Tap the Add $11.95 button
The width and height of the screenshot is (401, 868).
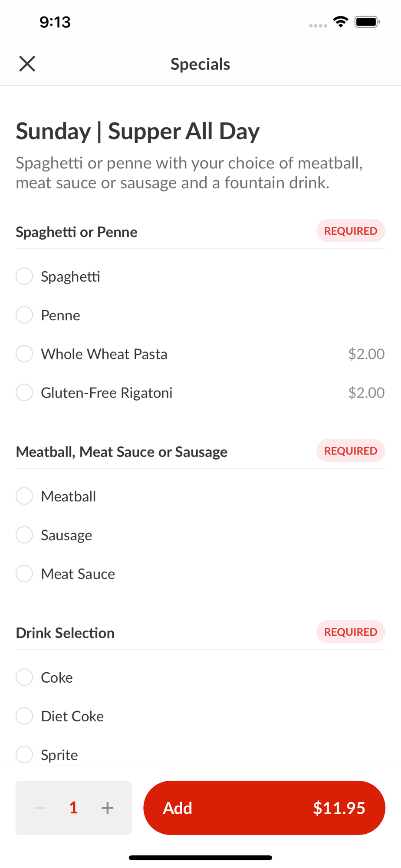pos(264,808)
